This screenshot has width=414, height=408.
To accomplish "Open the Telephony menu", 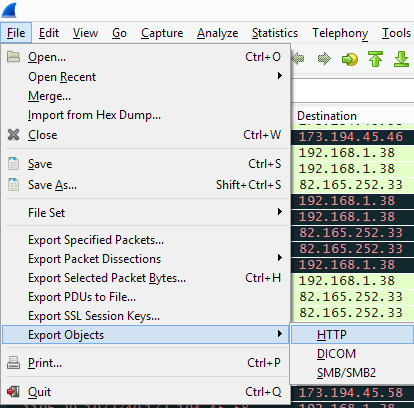I will click(340, 33).
